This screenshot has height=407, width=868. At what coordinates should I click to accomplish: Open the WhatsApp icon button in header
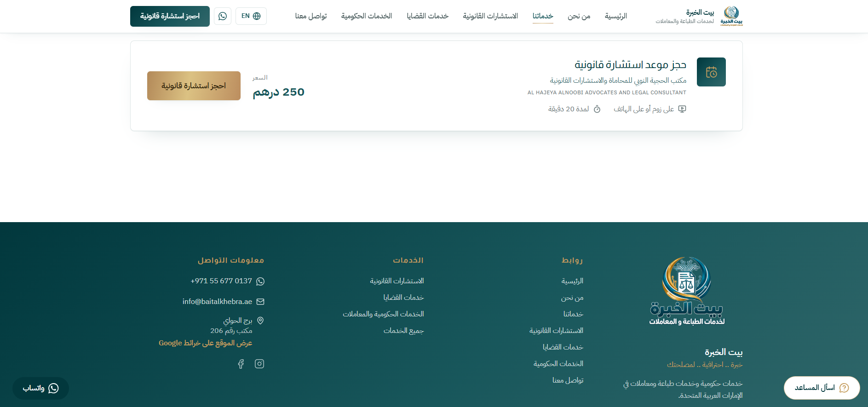tap(223, 16)
